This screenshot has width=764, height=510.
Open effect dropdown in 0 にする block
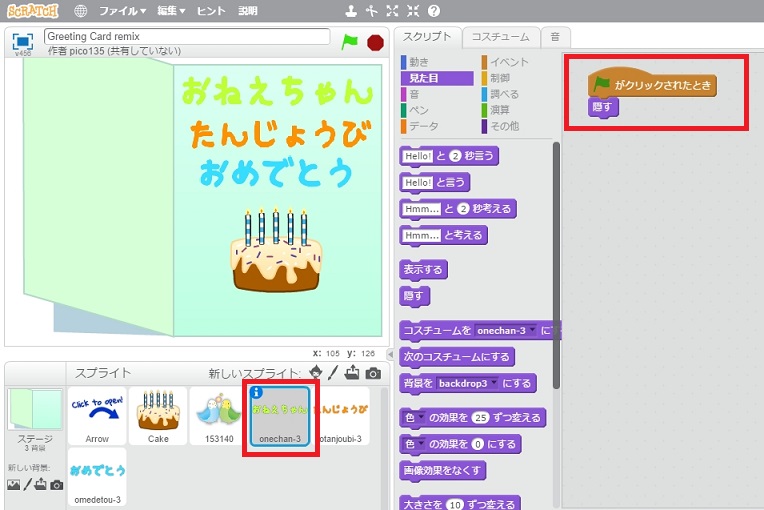pyautogui.click(x=413, y=444)
